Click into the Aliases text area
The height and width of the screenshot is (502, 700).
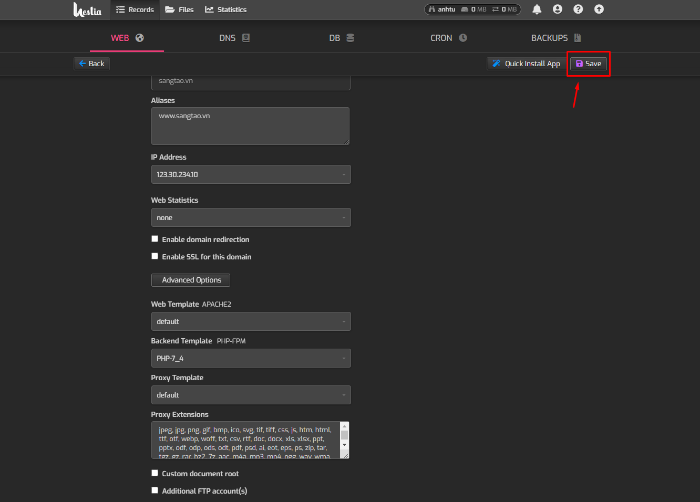coord(250,126)
